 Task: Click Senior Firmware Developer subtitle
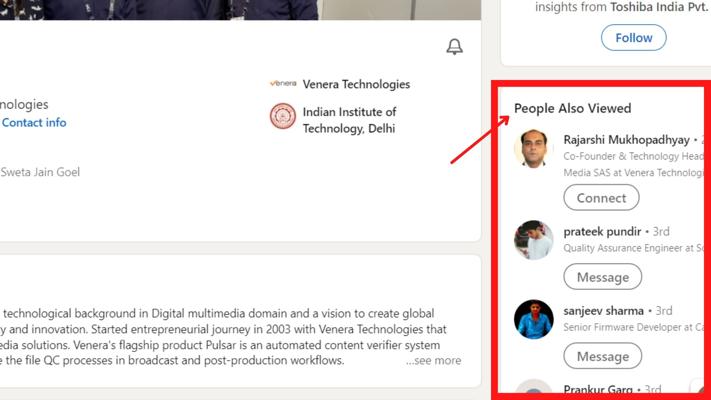pos(633,327)
